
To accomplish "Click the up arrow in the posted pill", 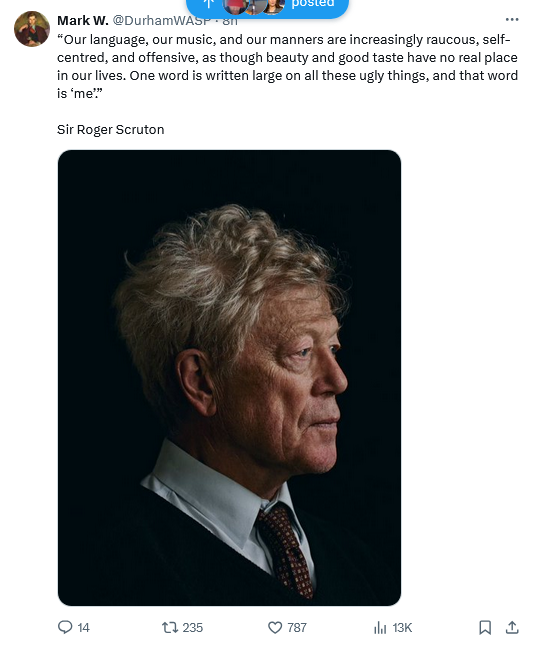I will (208, 4).
